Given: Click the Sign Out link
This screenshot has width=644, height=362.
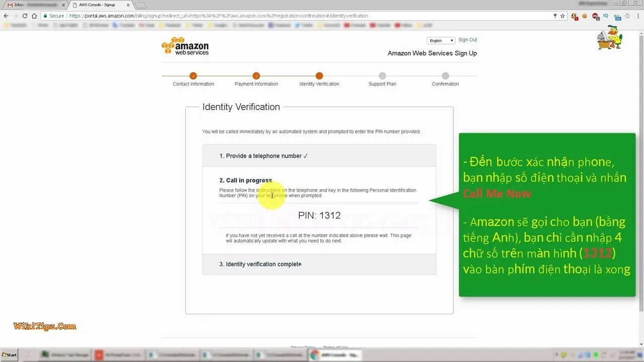Looking at the screenshot, I should (467, 40).
